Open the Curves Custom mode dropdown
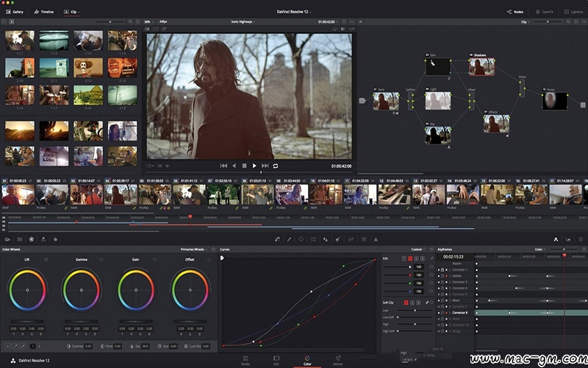Viewport: 588px width, 368px height. (x=418, y=250)
